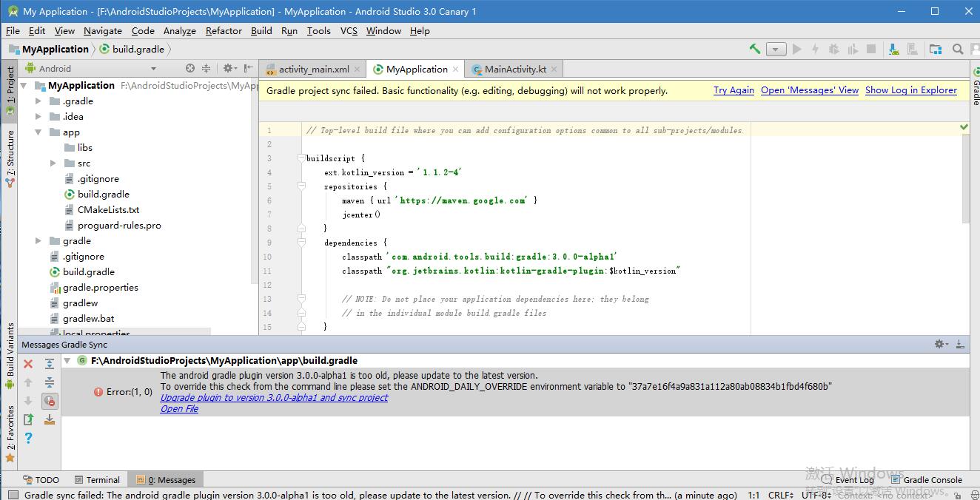
Task: Click Collapse All icon in Messages panel
Action: pos(50,382)
